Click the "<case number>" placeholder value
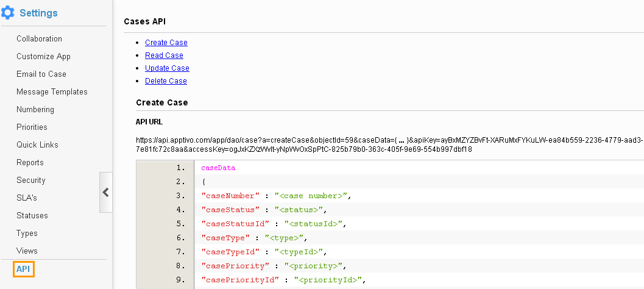The image size is (644, 289). [x=311, y=196]
